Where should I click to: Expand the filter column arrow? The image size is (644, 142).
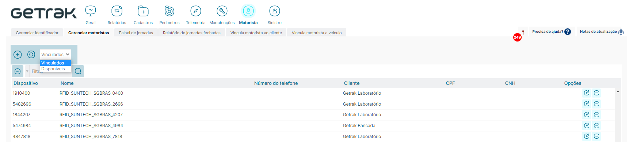(27, 71)
